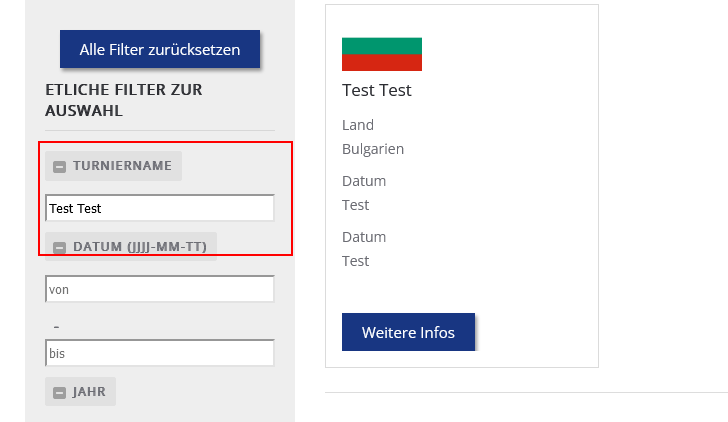Viewport: 728px width, 422px height.
Task: Click the green stripe of the flag
Action: [x=382, y=45]
